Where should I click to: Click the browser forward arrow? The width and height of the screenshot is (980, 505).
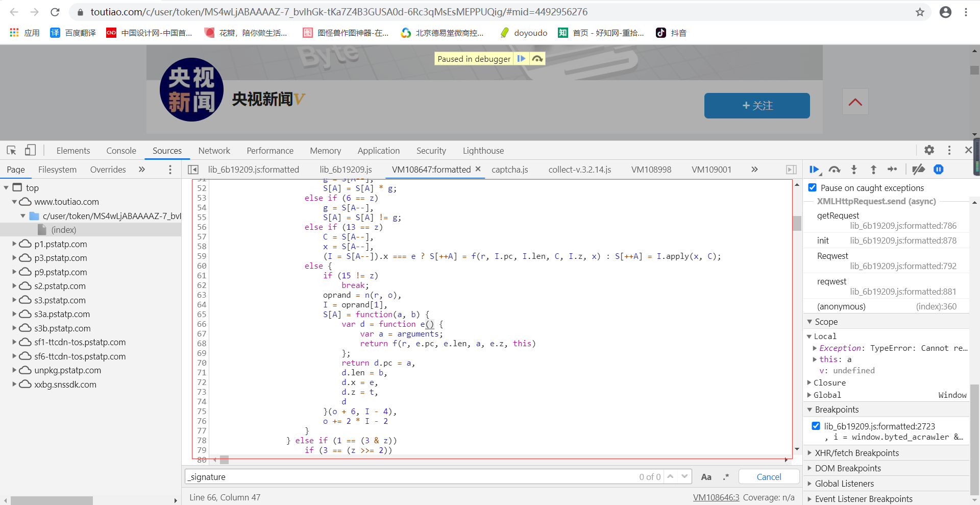pos(34,12)
